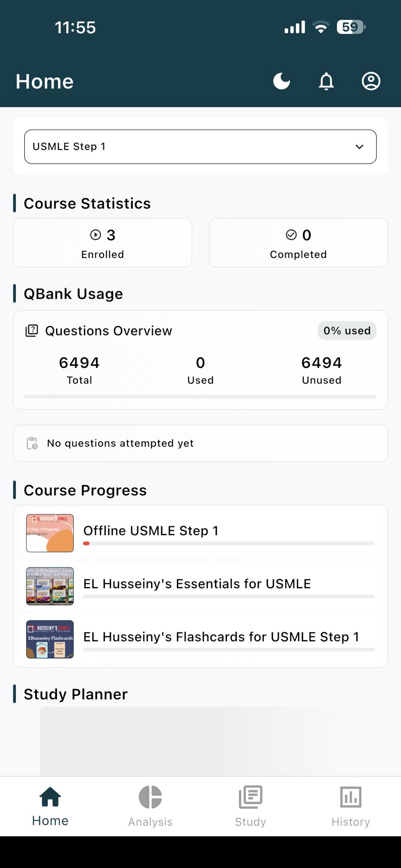Tap the Enrolled courses card

102,243
